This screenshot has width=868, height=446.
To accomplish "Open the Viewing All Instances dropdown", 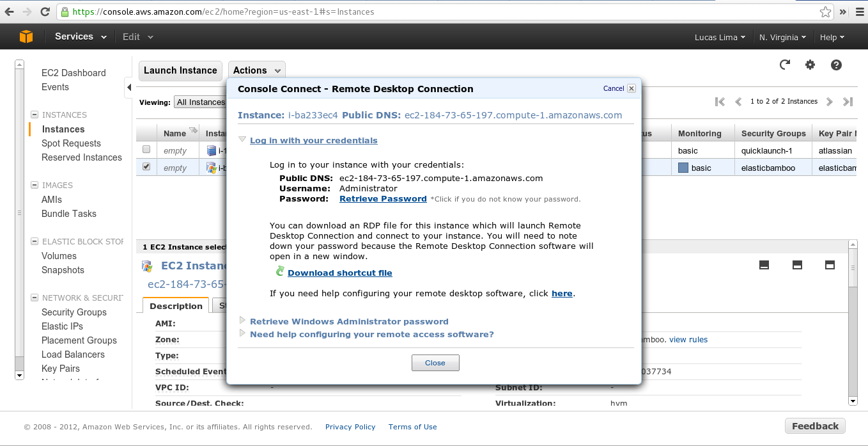I will point(201,102).
